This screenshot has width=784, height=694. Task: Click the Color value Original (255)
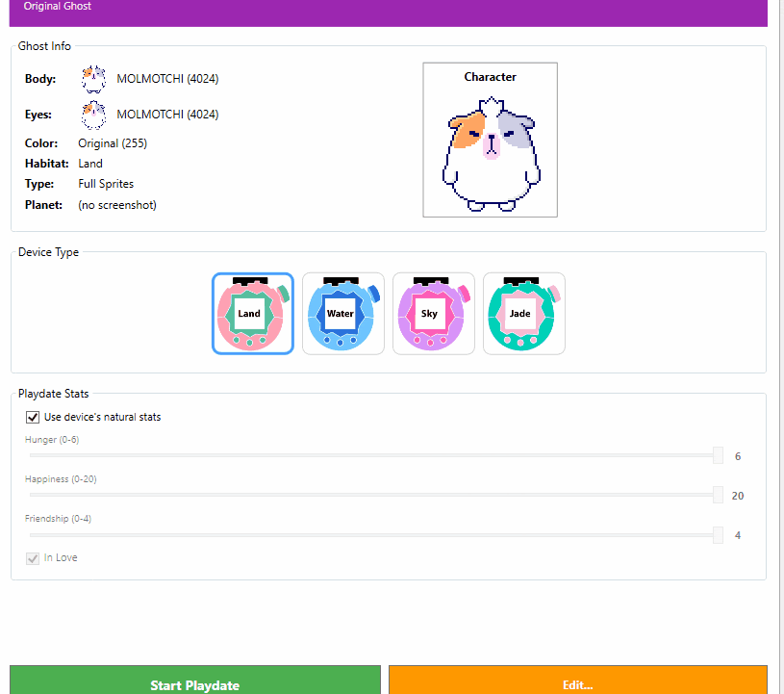(113, 143)
